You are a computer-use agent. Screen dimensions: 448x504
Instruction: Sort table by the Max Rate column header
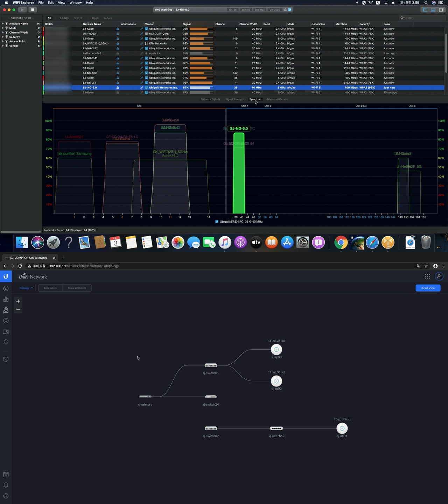pos(346,24)
